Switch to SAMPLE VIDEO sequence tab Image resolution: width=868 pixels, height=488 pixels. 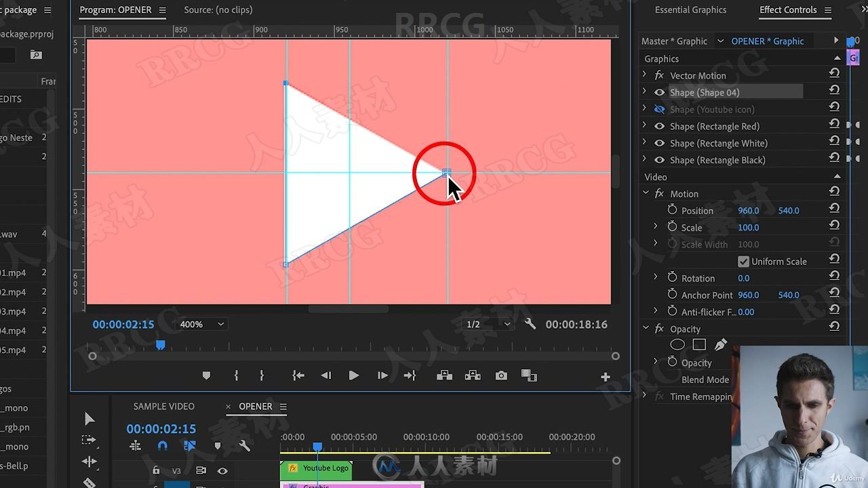tap(163, 406)
